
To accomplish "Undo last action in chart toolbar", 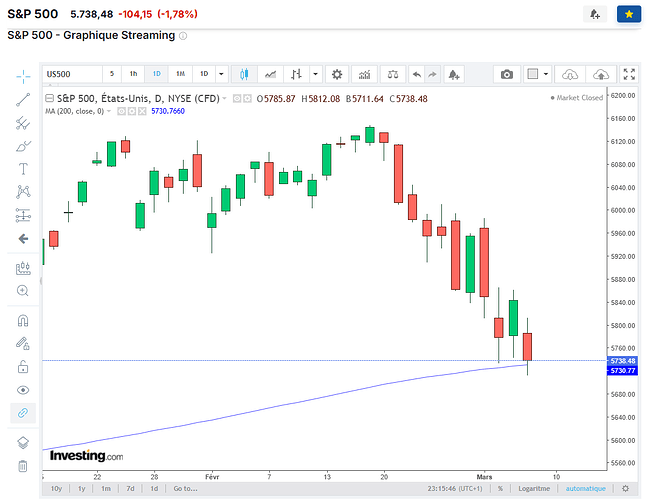I will (x=417, y=74).
